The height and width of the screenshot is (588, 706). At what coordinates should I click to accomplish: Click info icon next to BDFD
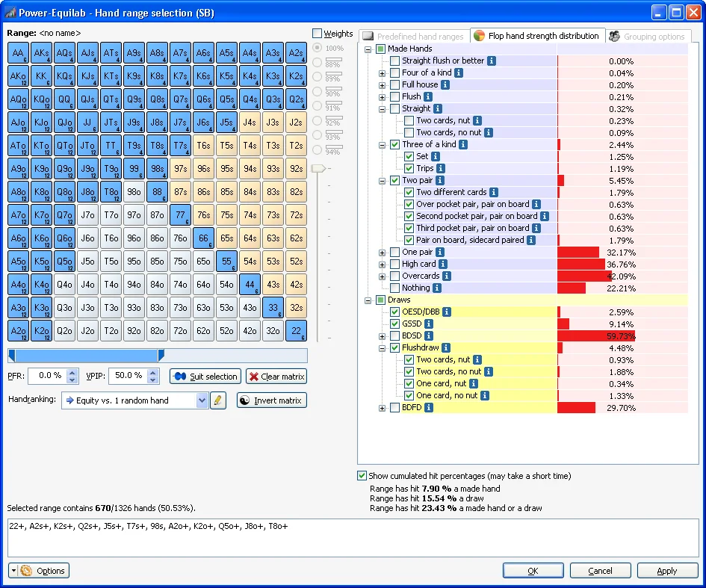point(429,407)
